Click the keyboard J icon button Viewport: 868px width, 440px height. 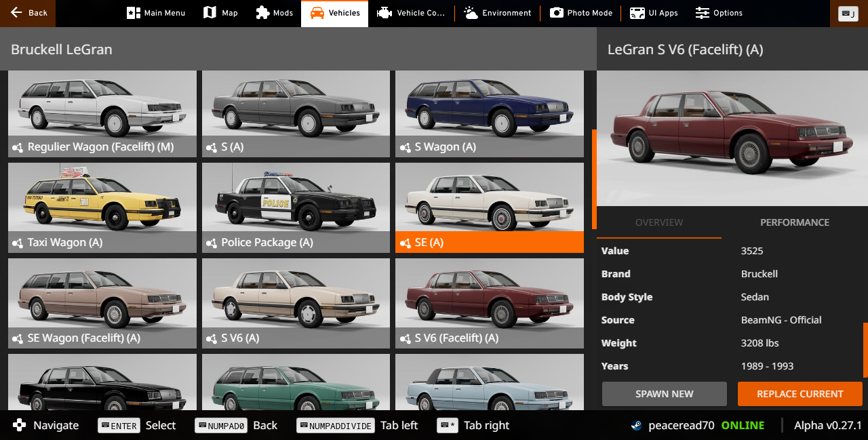[x=848, y=13]
